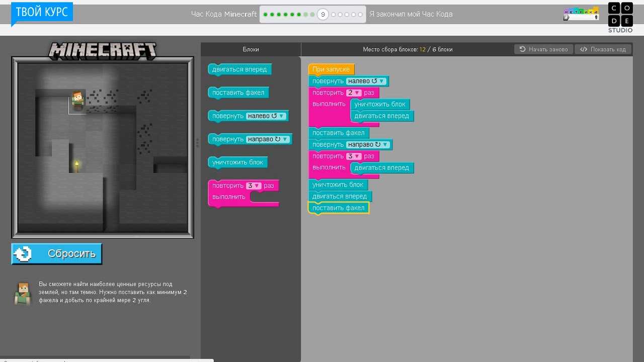Select двигаться вперед inside the 2-times loop
The image size is (644, 362).
coord(382,116)
